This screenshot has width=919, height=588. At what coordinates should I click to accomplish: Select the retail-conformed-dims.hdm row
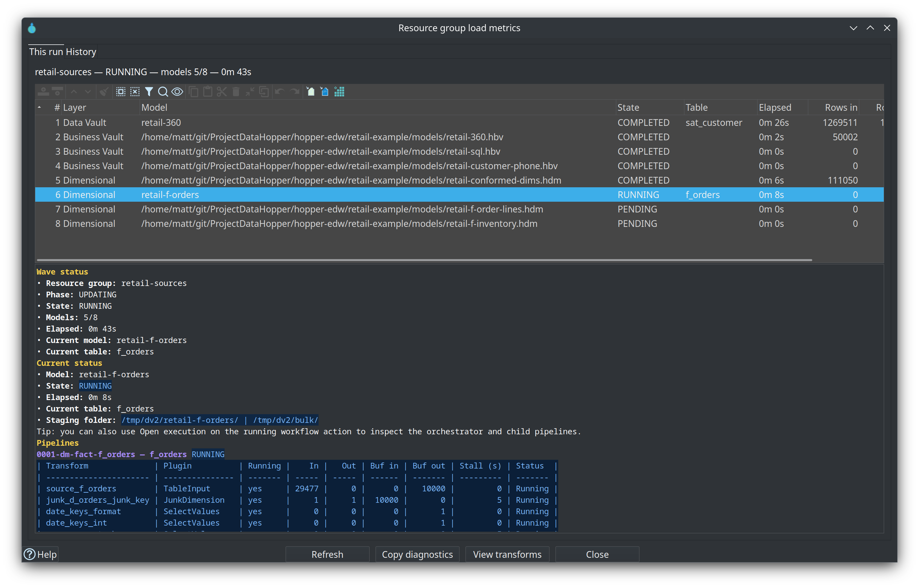[459, 180]
